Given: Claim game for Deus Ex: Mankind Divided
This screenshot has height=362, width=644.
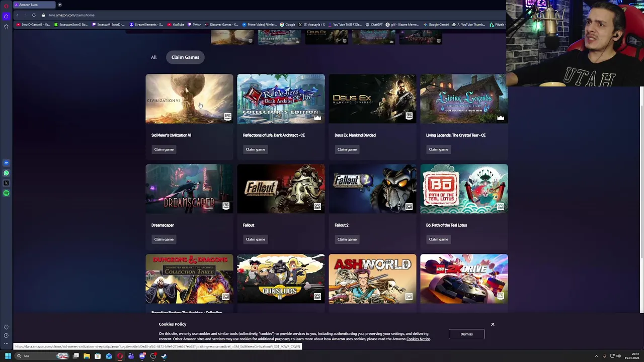Looking at the screenshot, I should point(347,149).
